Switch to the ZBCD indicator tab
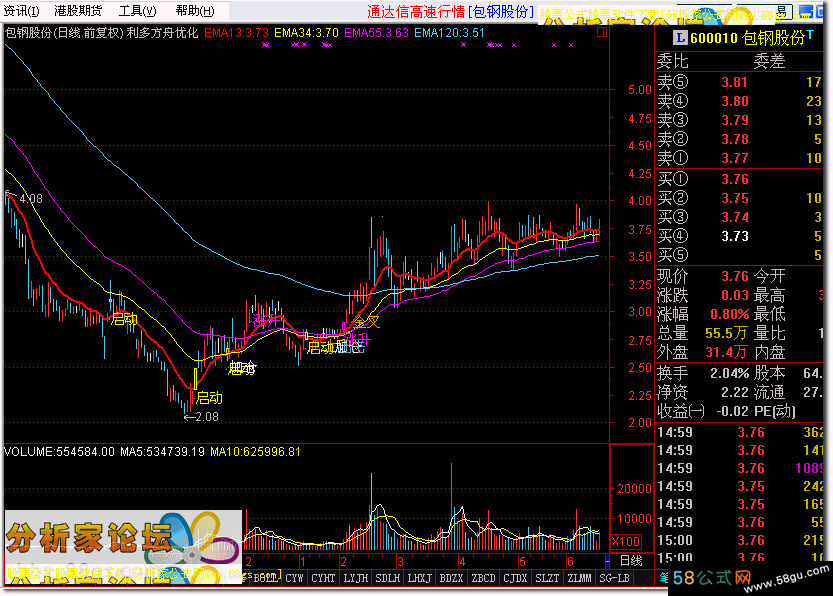 pyautogui.click(x=483, y=578)
